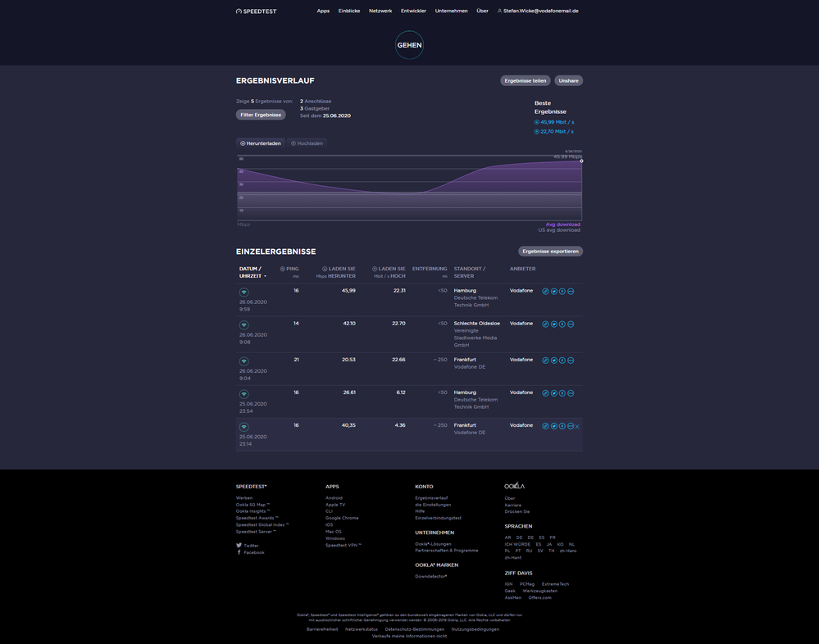
Task: More options icon in 9:04 row
Action: (x=571, y=360)
